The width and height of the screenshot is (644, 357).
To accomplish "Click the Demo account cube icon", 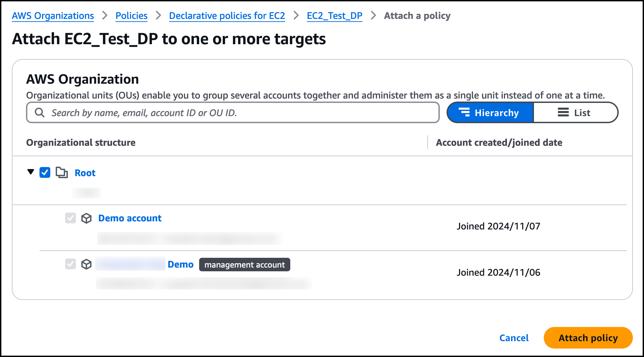I will pos(86,218).
